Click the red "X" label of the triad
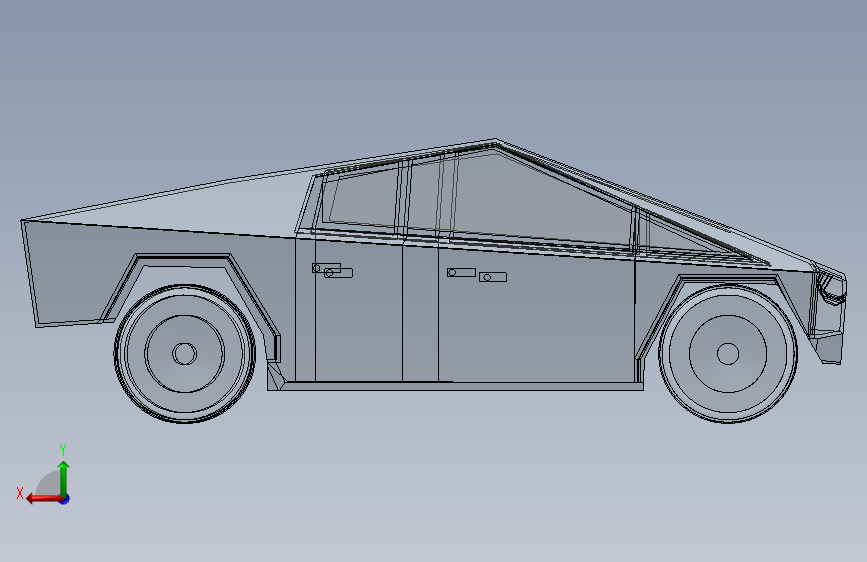The width and height of the screenshot is (867, 562). click(x=20, y=493)
